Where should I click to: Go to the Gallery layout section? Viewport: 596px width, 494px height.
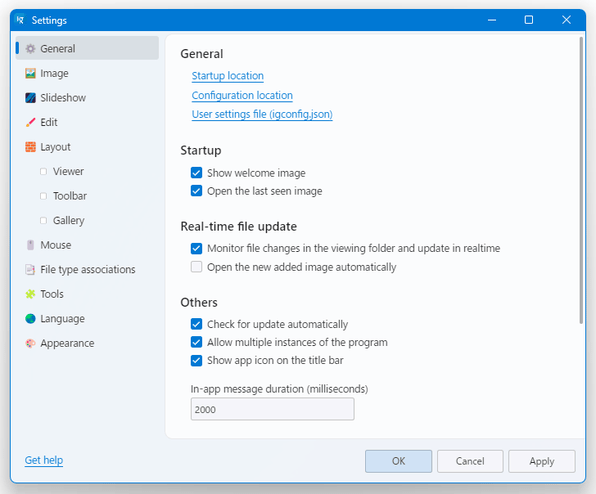tap(68, 220)
